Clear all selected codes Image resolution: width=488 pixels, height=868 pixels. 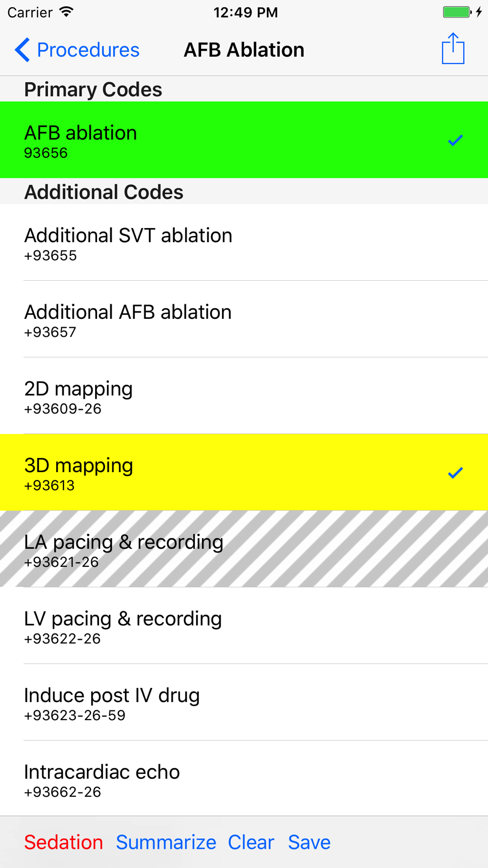click(x=251, y=842)
